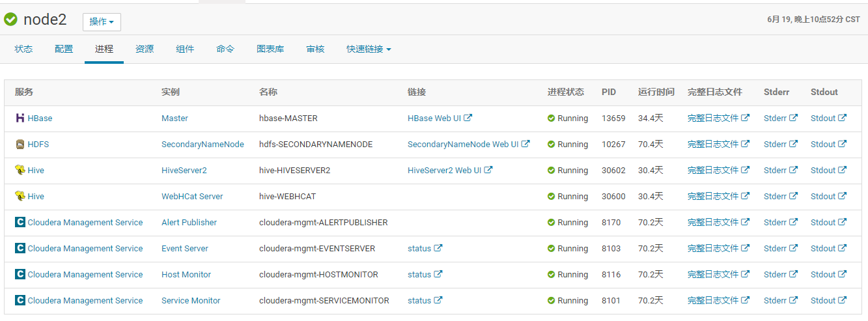
Task: Click the 进程状态 column header
Action: pos(566,92)
